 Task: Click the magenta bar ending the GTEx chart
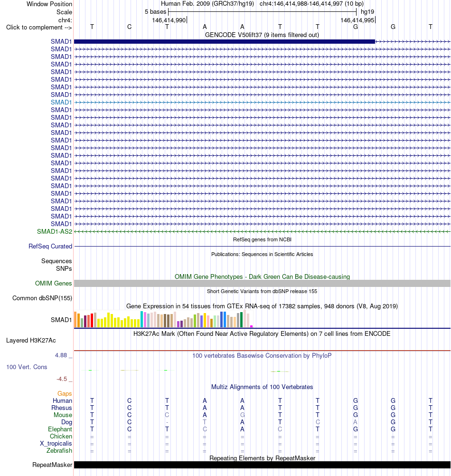[x=252, y=326]
